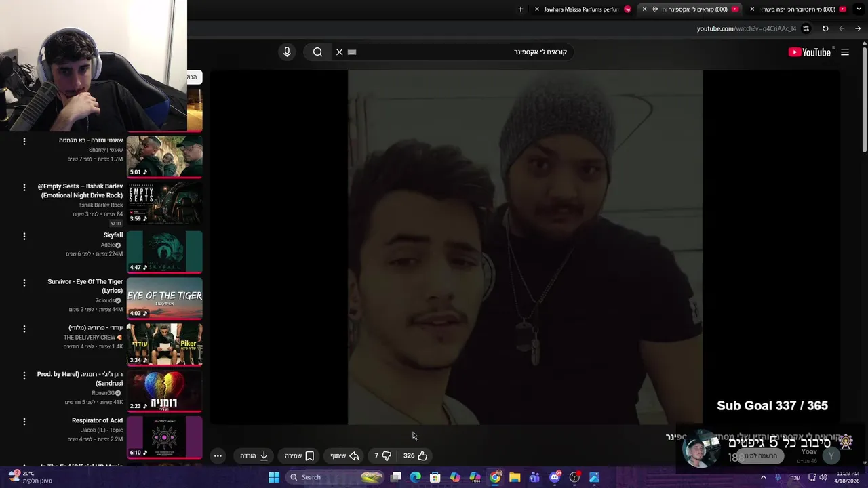Dislike the video with thumbs down
868x488 pixels.
pos(382,455)
